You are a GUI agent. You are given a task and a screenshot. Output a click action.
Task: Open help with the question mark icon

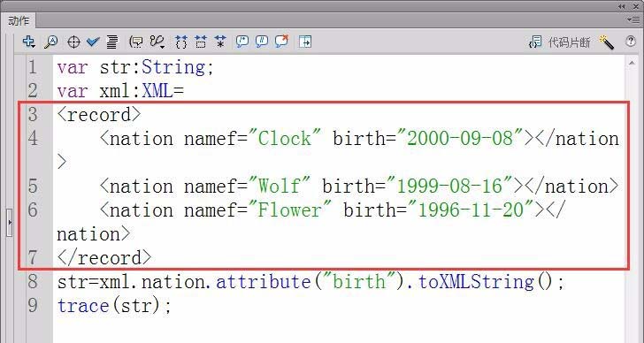631,41
